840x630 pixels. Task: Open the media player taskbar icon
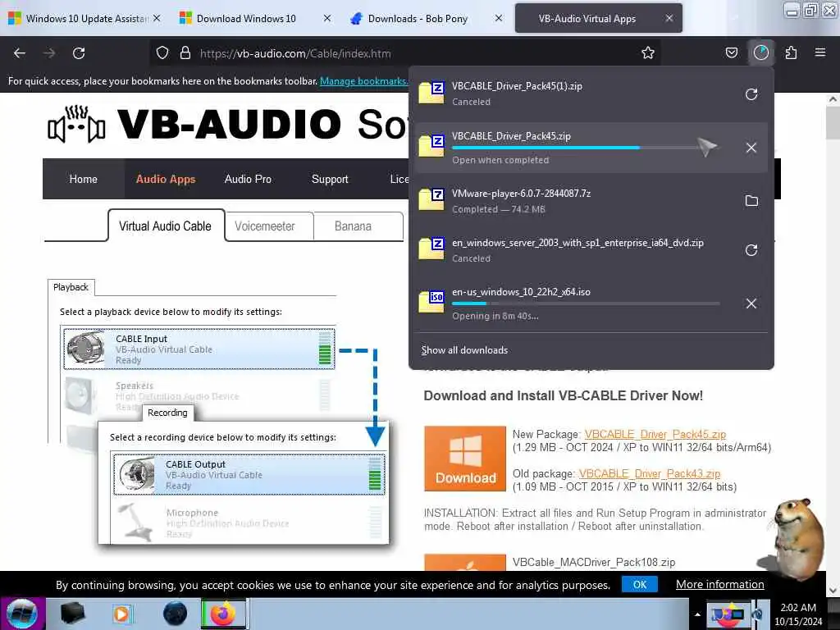[x=122, y=614]
